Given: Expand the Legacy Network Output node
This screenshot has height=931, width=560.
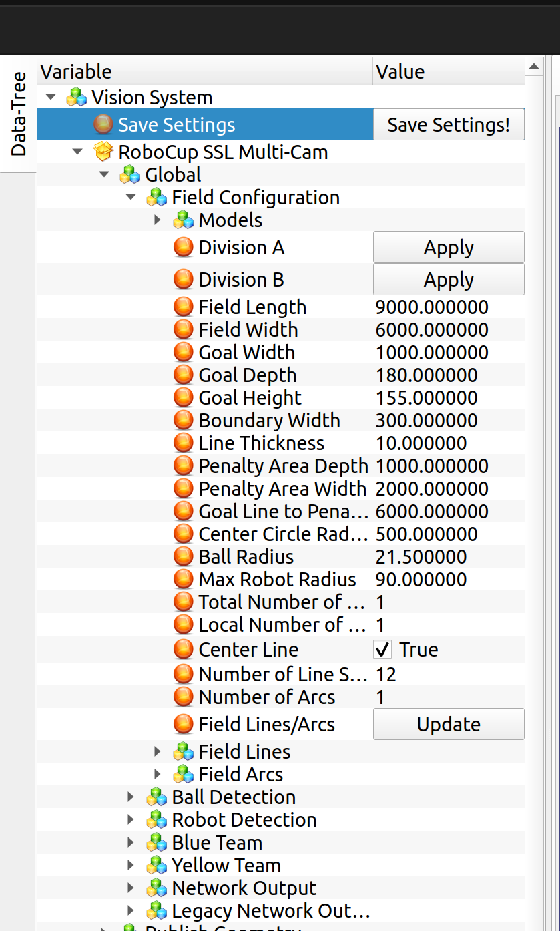Looking at the screenshot, I should pos(131,910).
